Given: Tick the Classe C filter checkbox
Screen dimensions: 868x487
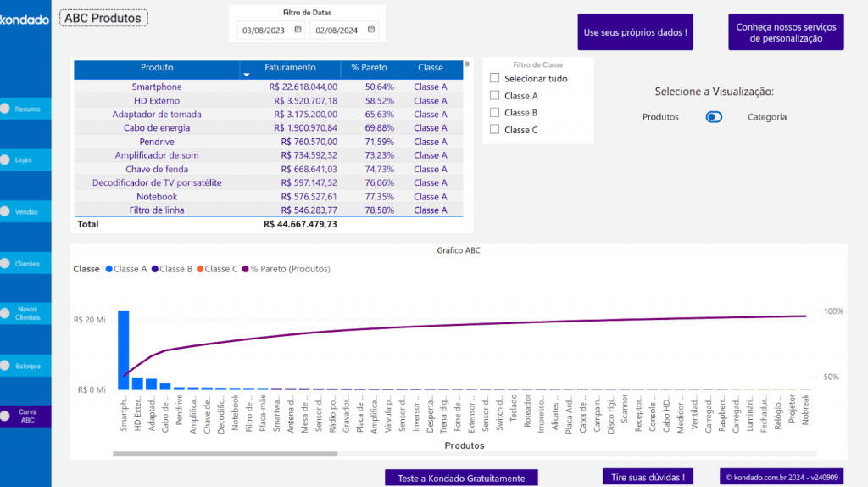Looking at the screenshot, I should click(494, 130).
